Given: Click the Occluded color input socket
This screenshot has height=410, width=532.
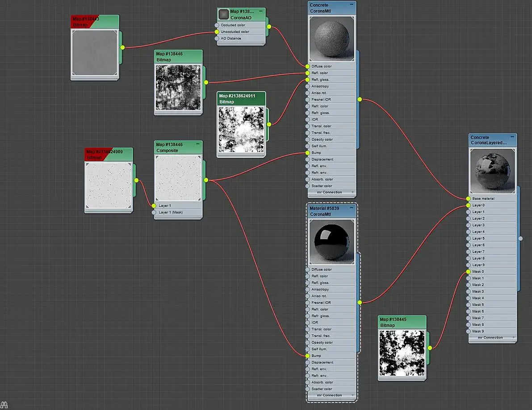Looking at the screenshot, I should [217, 25].
